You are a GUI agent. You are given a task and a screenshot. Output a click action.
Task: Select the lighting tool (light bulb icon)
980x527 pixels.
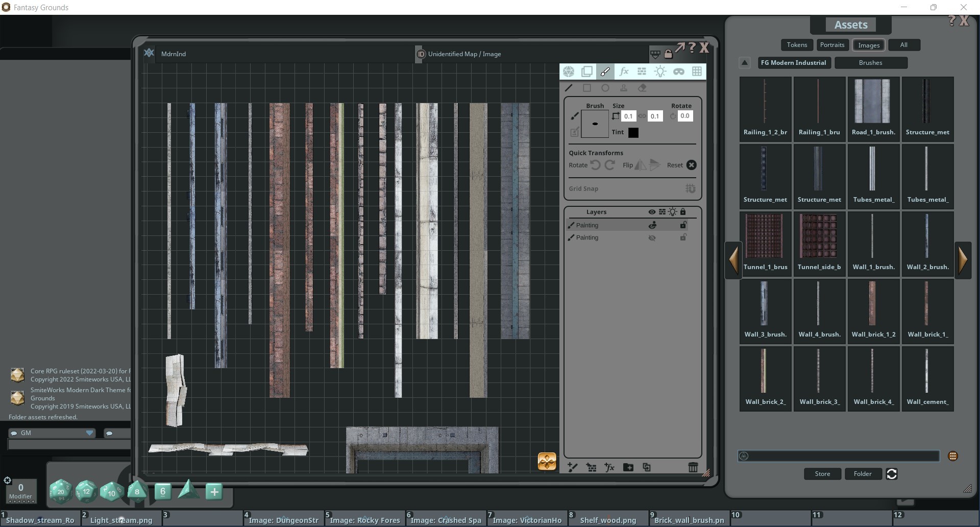pyautogui.click(x=660, y=71)
